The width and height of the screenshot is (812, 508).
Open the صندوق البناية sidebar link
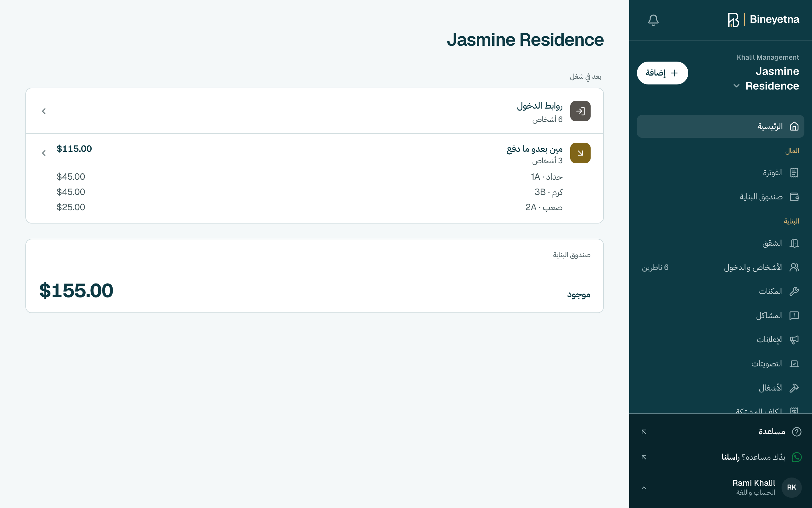[x=720, y=197]
